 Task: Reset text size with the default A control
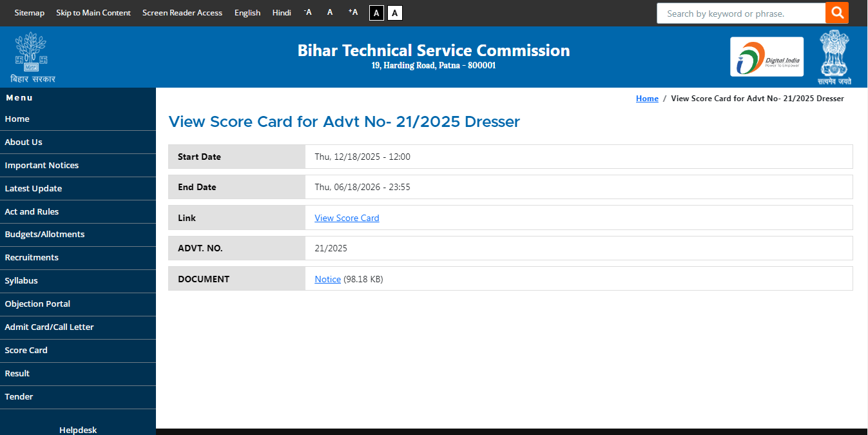click(x=330, y=12)
